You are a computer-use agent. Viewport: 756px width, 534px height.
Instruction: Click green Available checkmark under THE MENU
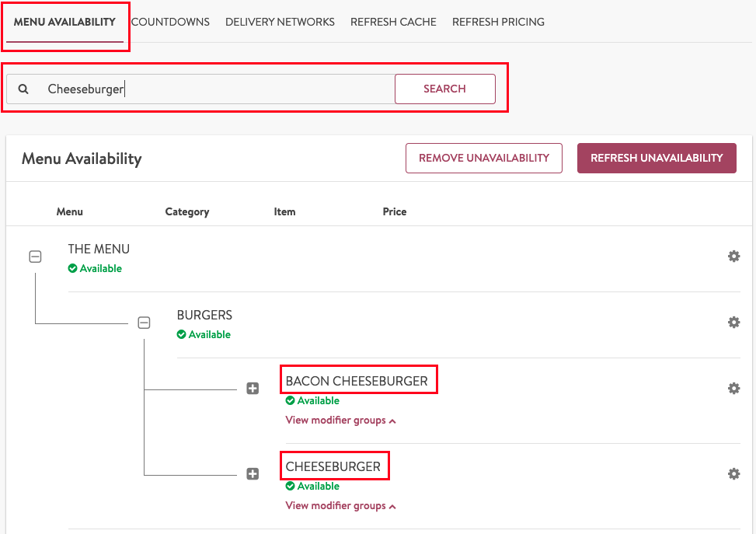[x=72, y=269]
